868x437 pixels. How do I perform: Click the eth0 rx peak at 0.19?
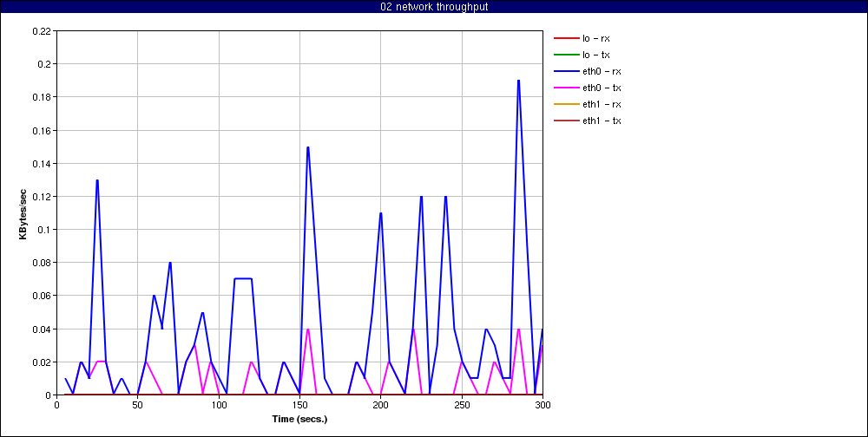point(518,82)
